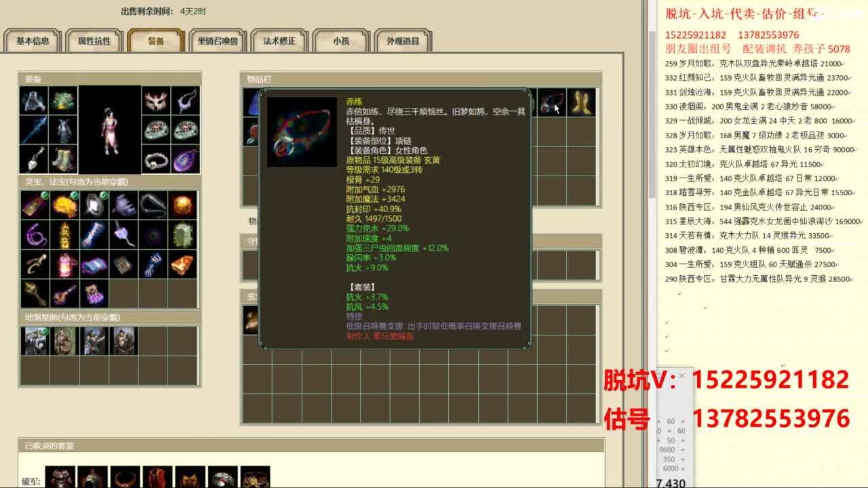
Task: Inspect the dark purple vortex treasure
Action: click(x=153, y=235)
